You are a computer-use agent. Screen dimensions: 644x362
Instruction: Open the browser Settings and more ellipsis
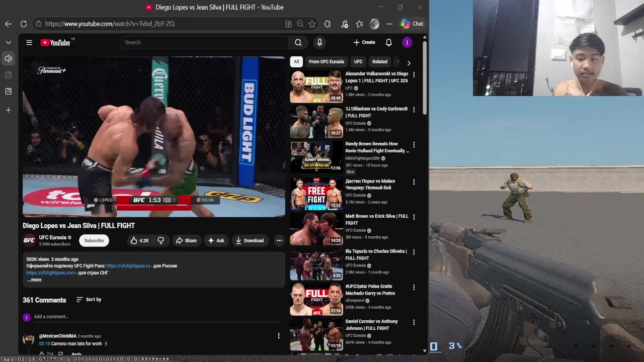click(389, 24)
